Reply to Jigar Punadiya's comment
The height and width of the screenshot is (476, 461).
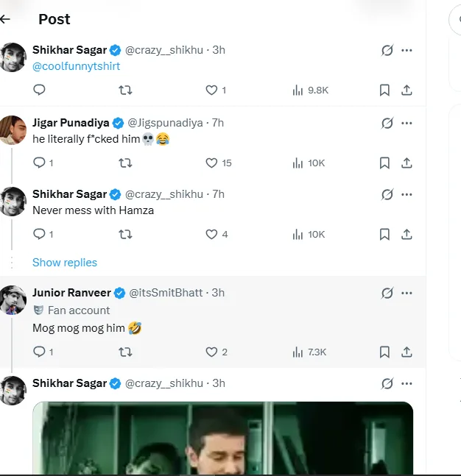click(x=40, y=163)
